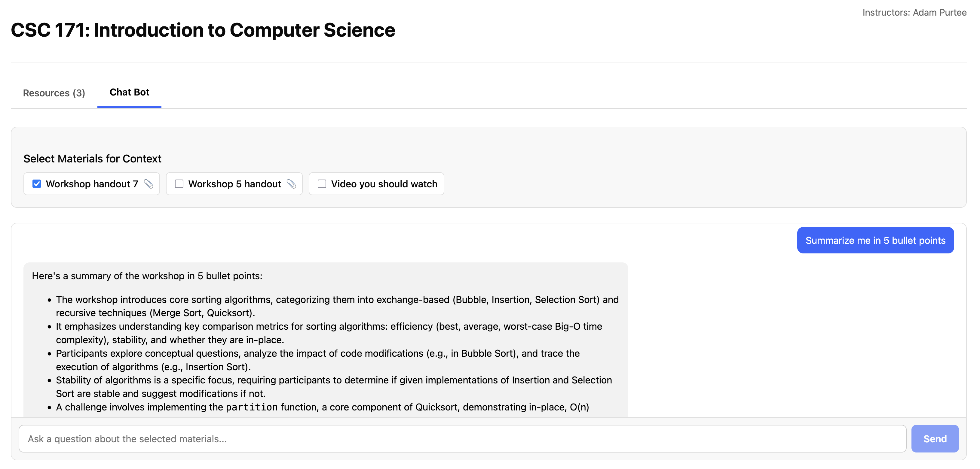
Task: Click the first bullet about exchange-based sorting
Action: point(337,306)
